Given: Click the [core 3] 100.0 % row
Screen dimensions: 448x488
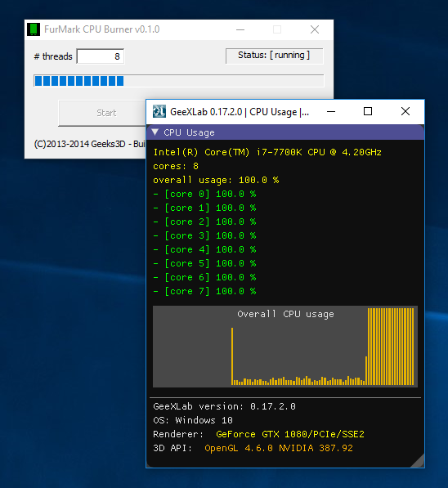Looking at the screenshot, I should coord(205,236).
